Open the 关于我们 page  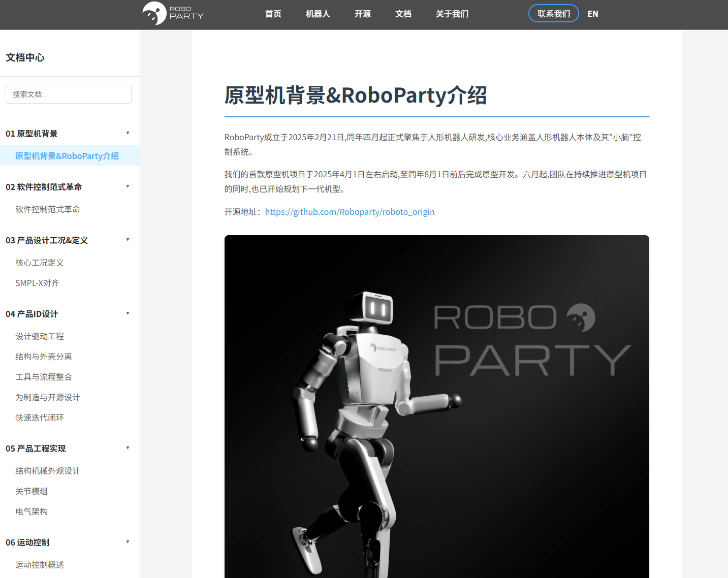(x=452, y=14)
